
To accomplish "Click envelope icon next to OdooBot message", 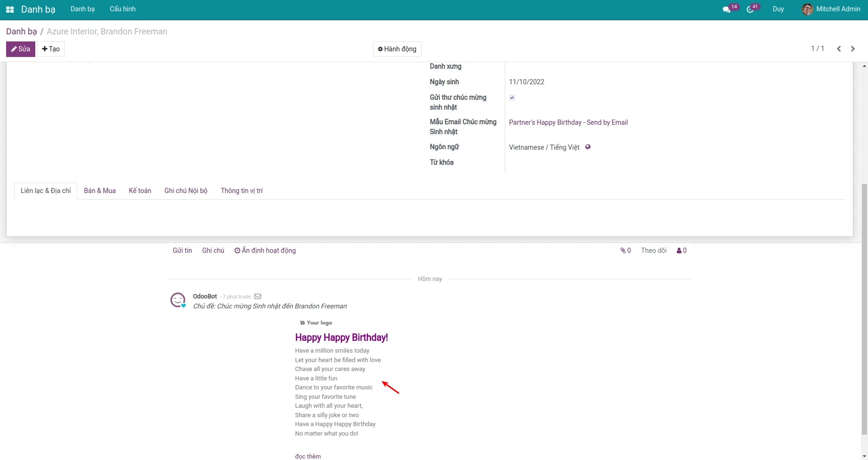I will 258,297.
